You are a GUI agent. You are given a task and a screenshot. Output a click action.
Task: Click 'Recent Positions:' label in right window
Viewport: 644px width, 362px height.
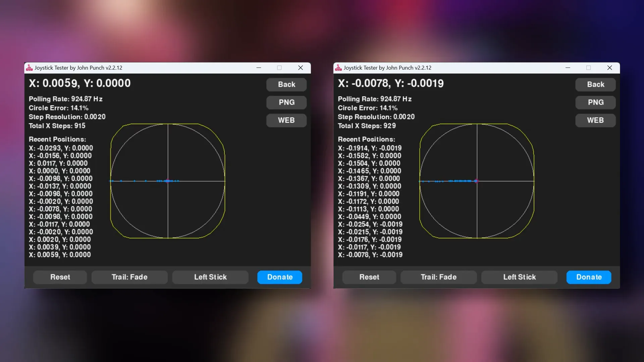(x=367, y=139)
